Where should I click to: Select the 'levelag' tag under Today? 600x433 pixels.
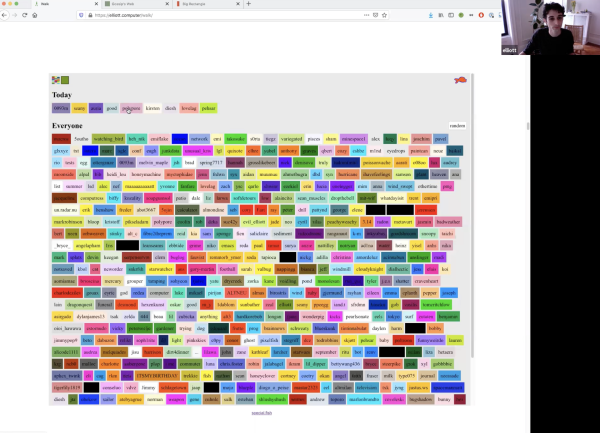tap(189, 107)
